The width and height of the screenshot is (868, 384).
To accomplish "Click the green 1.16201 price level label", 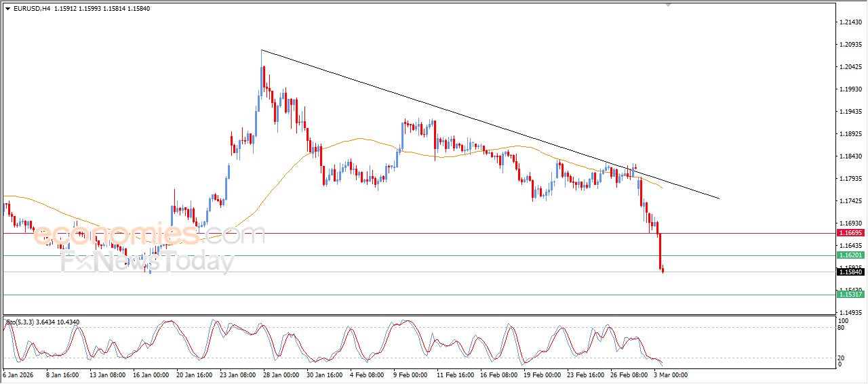I will tap(850, 255).
